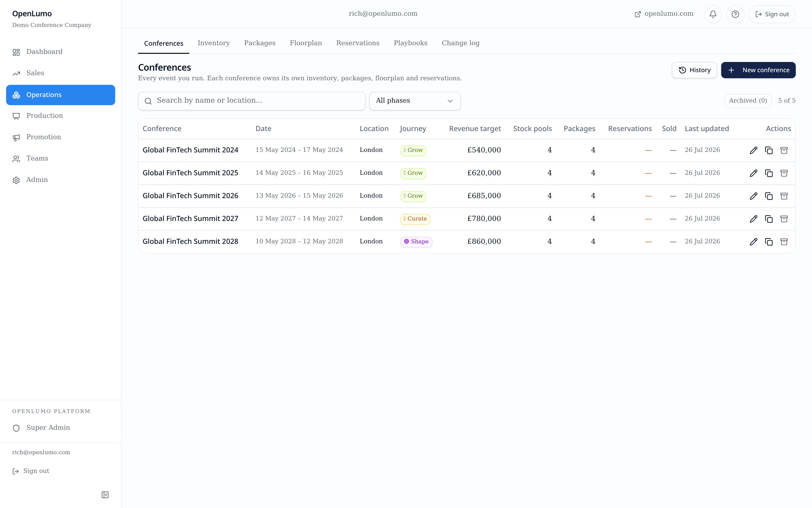
Task: Collapse the sidebar panel
Action: [105, 495]
